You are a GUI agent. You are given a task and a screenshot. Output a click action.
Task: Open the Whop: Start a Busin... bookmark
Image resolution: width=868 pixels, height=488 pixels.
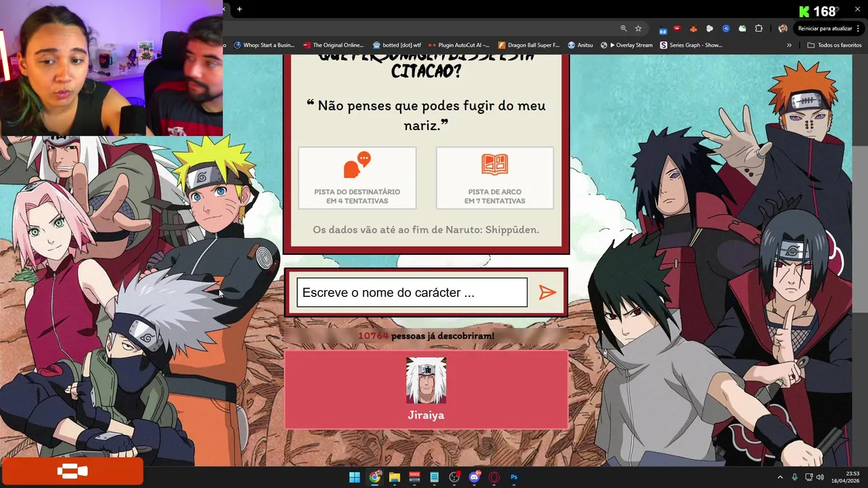coord(264,45)
